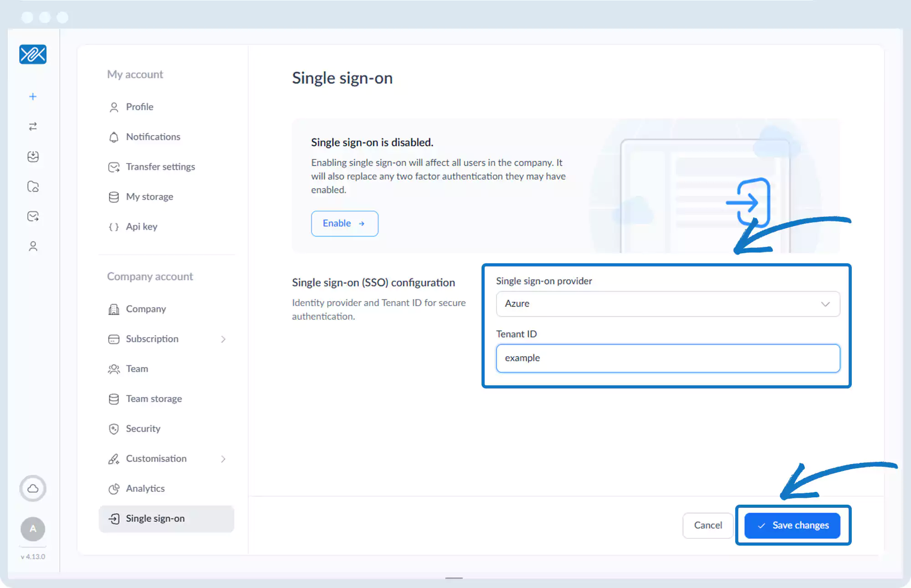
Task: Click the mail request icon in sidebar
Action: coord(33,216)
